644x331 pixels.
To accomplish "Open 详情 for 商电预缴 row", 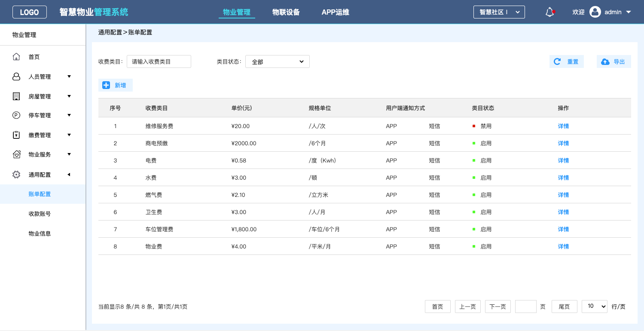I will [x=563, y=143].
